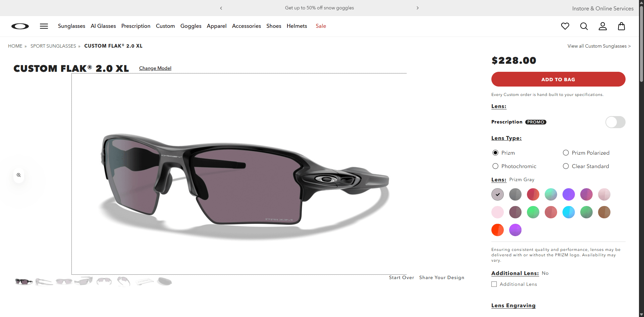Open the Sale menu item
Viewport: 644px width, 317px height.
tap(321, 26)
